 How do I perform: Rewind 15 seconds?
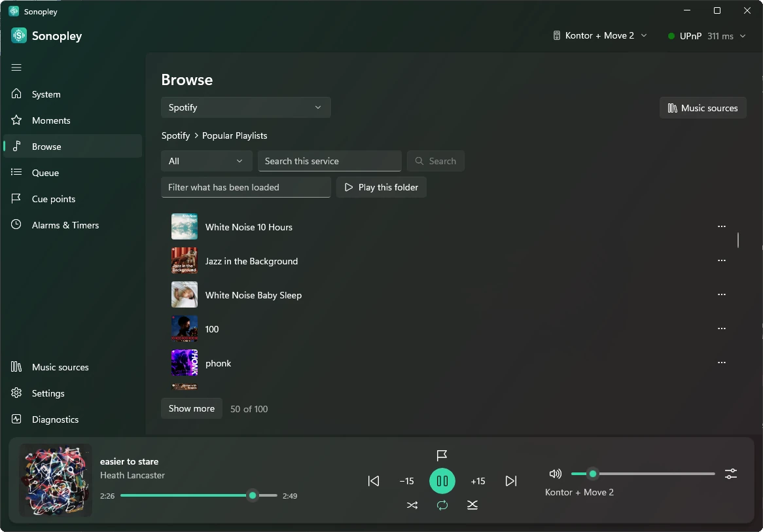(x=407, y=481)
